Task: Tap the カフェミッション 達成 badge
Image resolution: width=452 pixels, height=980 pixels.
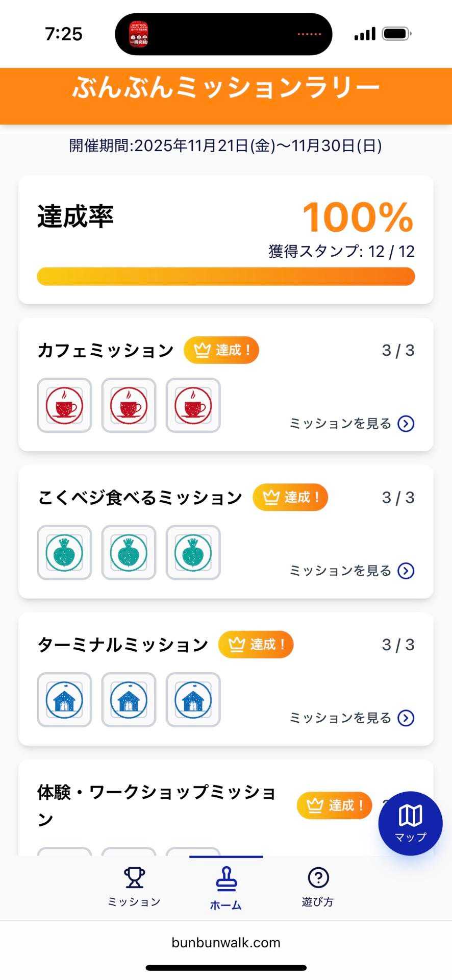Action: (221, 350)
